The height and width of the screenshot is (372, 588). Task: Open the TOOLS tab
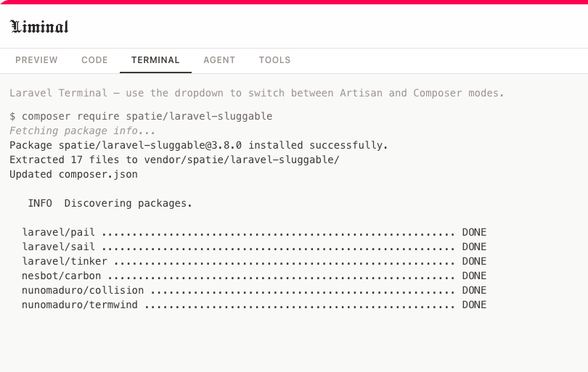(x=275, y=60)
